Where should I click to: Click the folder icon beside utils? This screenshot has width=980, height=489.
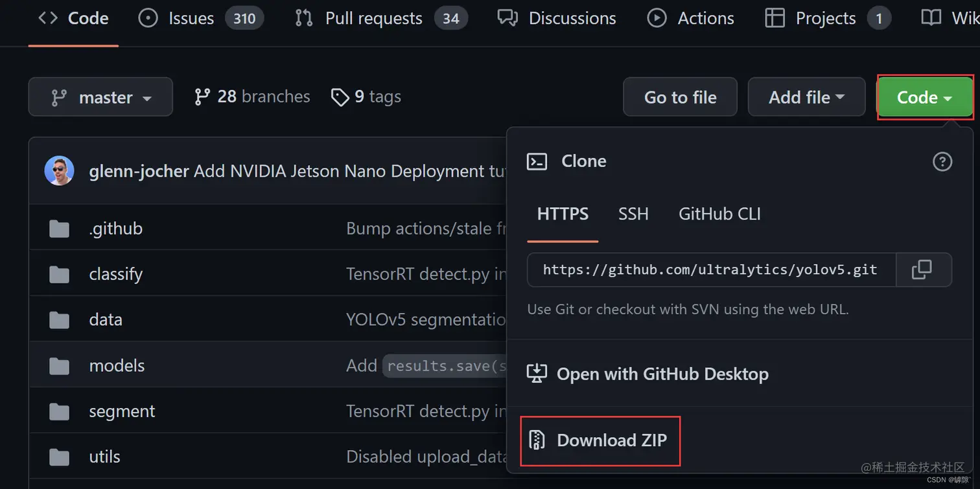59,457
